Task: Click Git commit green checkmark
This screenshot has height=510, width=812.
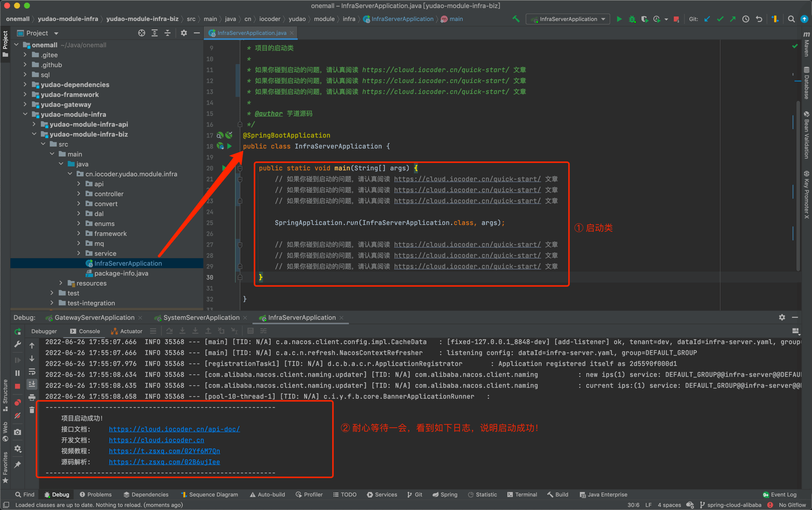Action: (x=720, y=19)
